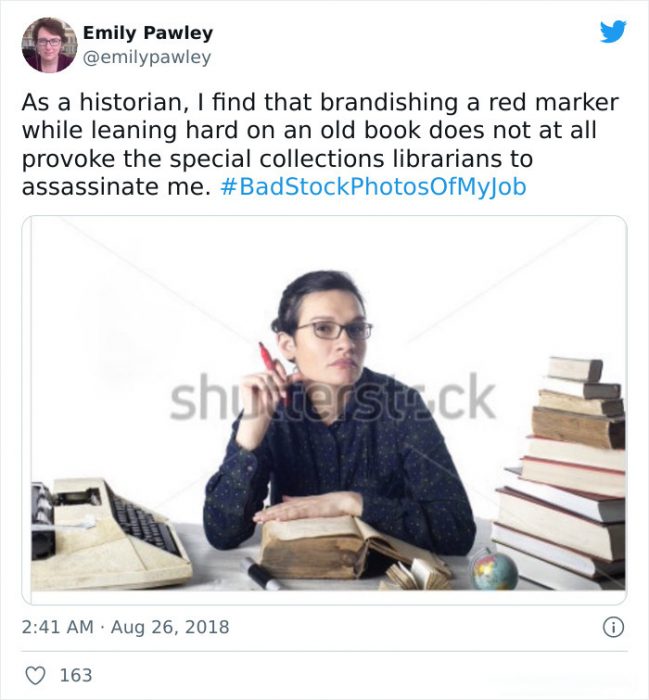Click the 163 likes count
Viewport: 649px width, 700px height.
tap(76, 675)
